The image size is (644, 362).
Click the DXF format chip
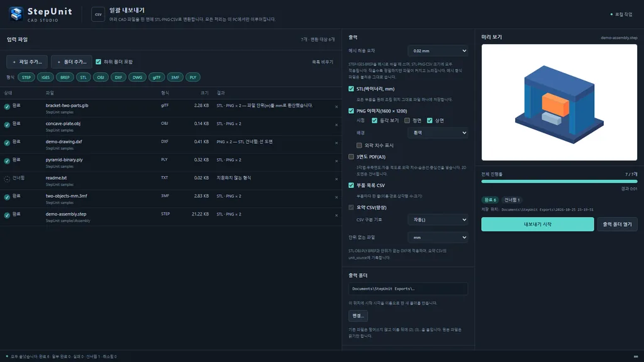pyautogui.click(x=118, y=77)
